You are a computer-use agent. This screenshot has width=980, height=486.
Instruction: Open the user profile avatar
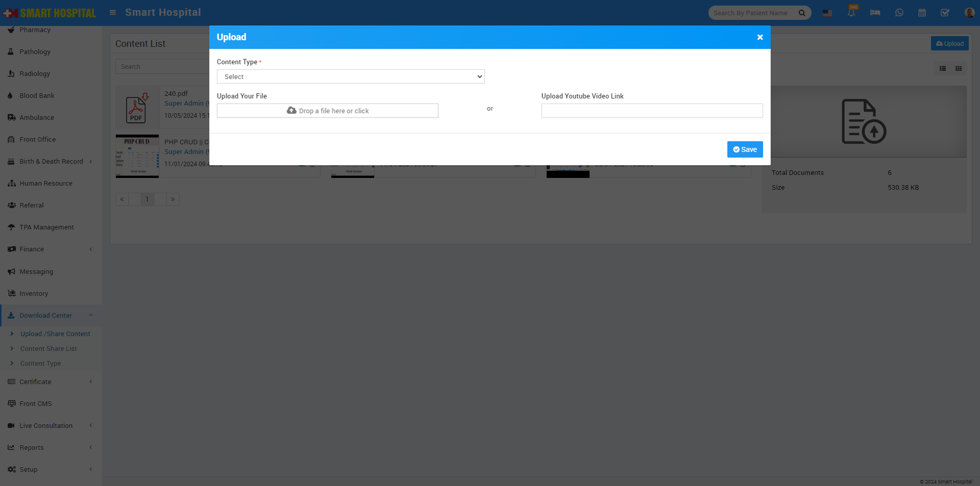[969, 13]
